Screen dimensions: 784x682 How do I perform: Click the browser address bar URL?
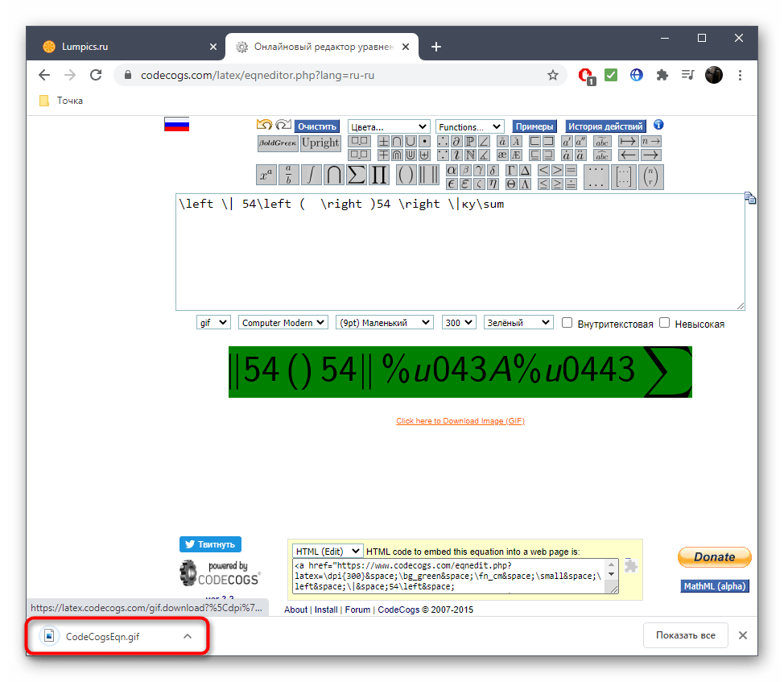258,76
